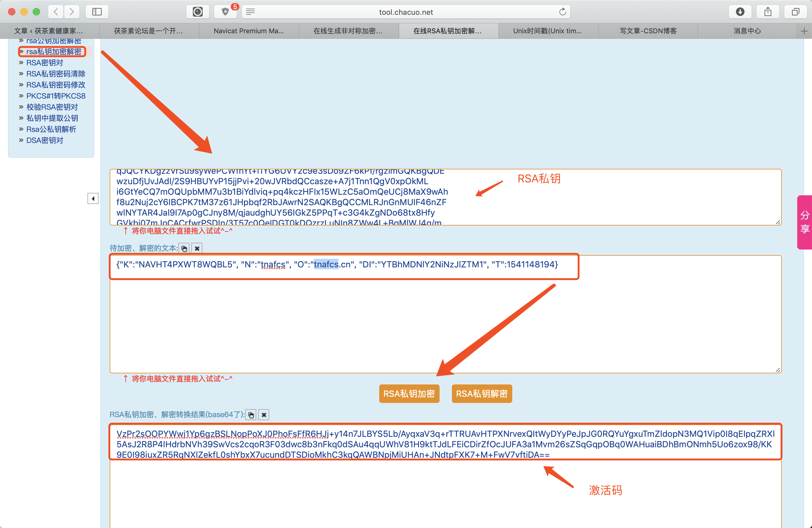
Task: Click macOS green fullscreen window button
Action: [x=37, y=12]
